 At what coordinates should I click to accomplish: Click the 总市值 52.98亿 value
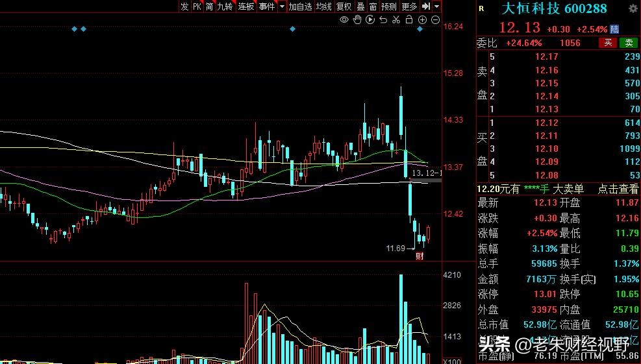(540, 325)
